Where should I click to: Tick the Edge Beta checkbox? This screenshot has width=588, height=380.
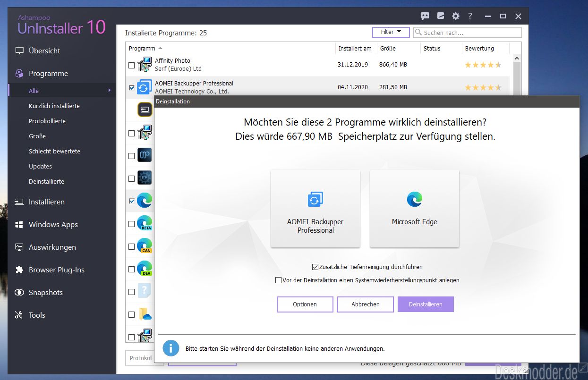pos(131,224)
